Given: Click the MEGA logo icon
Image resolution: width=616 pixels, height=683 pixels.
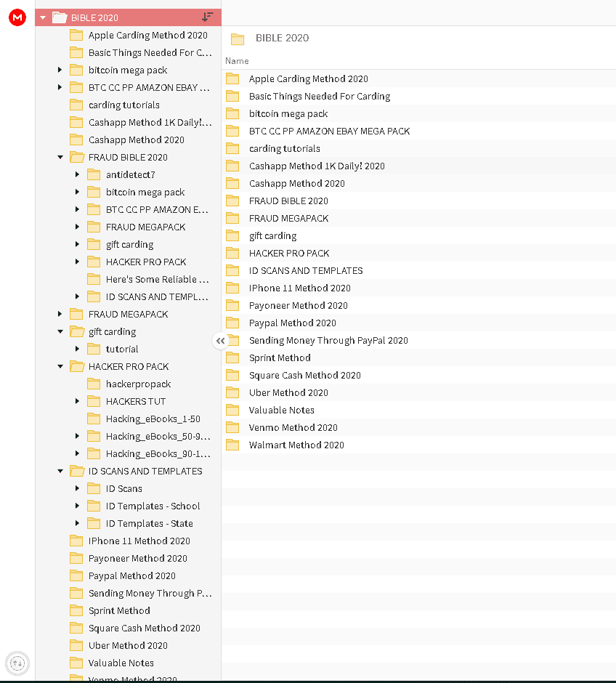Looking at the screenshot, I should [x=17, y=17].
